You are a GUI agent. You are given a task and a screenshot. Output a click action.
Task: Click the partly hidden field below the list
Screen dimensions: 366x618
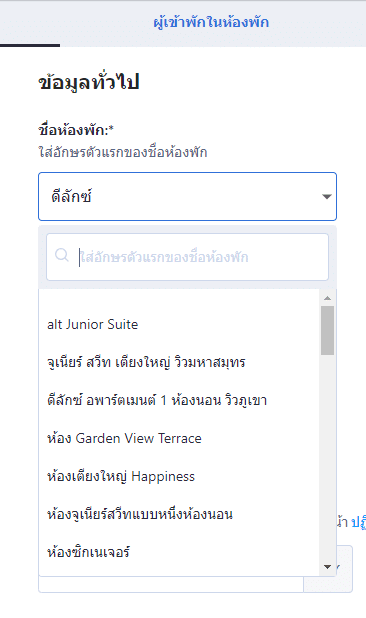click(171, 584)
